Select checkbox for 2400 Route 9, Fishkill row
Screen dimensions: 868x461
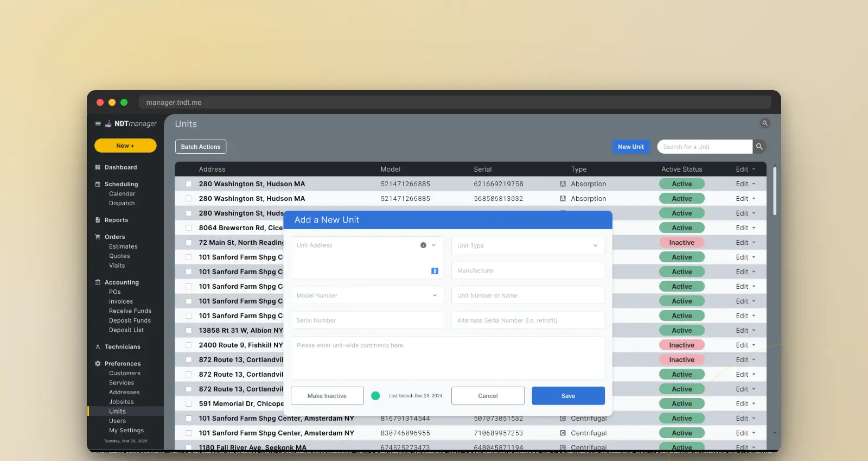pos(189,345)
